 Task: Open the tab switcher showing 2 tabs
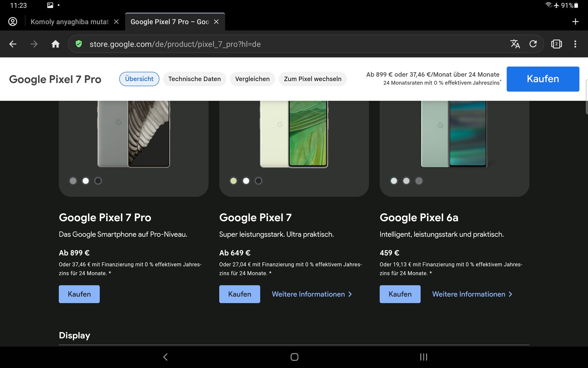coord(556,44)
